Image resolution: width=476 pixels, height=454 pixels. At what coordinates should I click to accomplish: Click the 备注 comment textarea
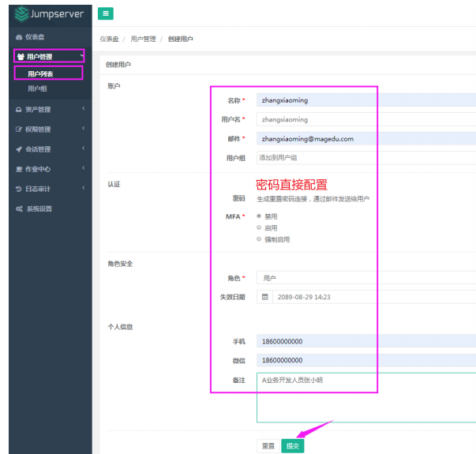click(x=366, y=397)
